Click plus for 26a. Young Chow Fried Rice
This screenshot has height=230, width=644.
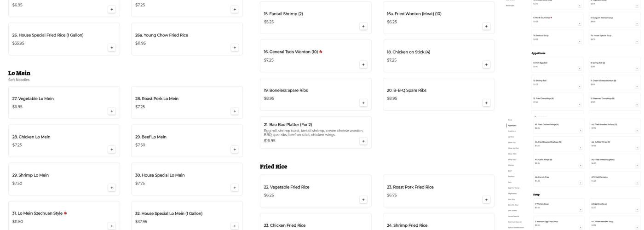235,48
